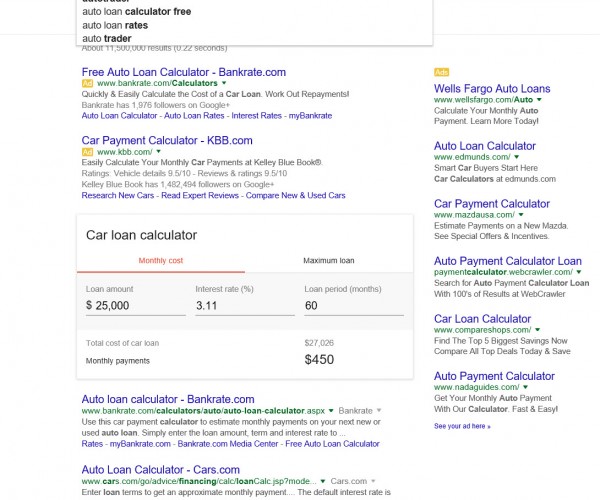The width and height of the screenshot is (600, 500).
Task: Open edmunds Auto Loan Calculator ad
Action: pyautogui.click(x=485, y=146)
